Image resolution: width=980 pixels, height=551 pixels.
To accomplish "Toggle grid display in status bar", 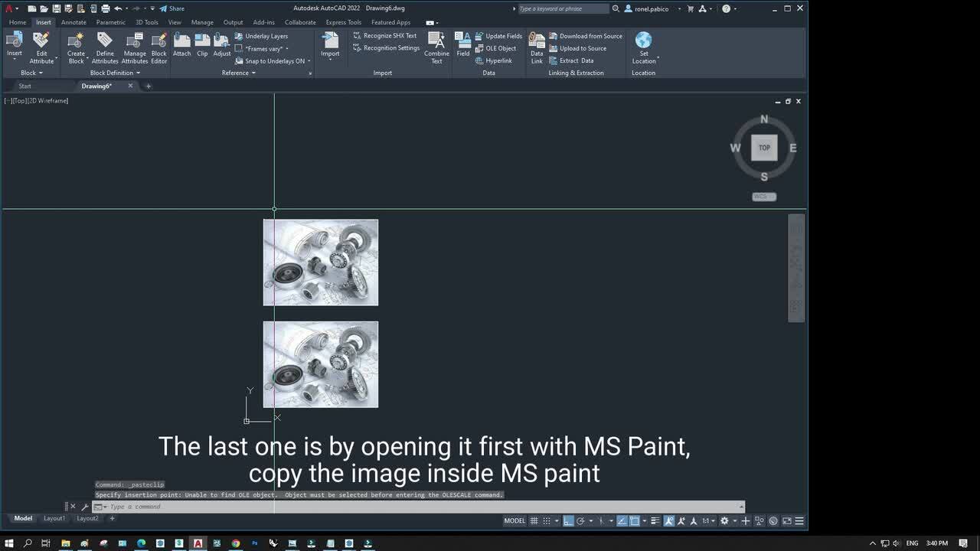I will (534, 521).
